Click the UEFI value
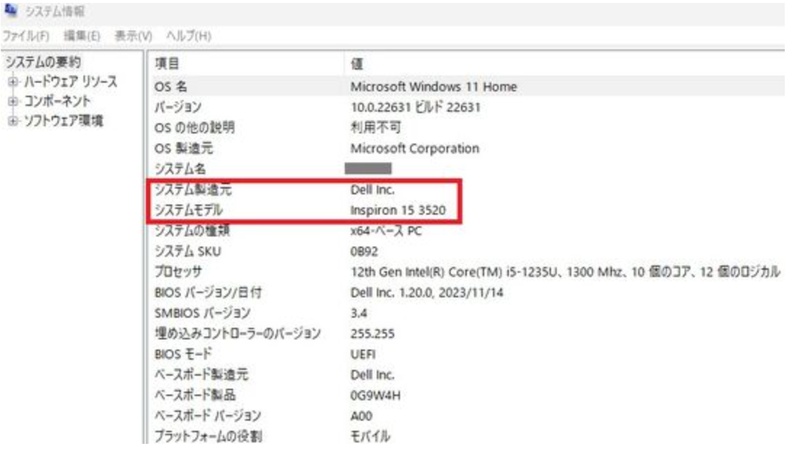This screenshot has width=800, height=454. tap(363, 354)
